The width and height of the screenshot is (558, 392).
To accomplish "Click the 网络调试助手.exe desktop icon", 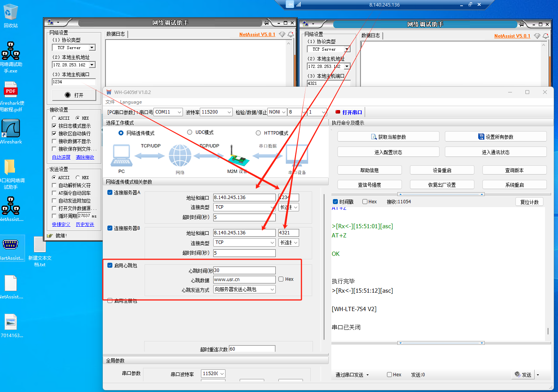I will click(x=11, y=51).
